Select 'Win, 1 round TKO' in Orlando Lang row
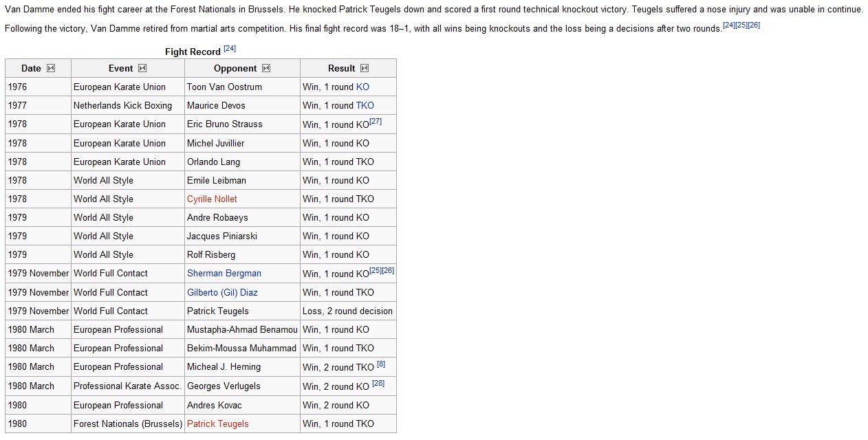868x440 pixels. 338,162
